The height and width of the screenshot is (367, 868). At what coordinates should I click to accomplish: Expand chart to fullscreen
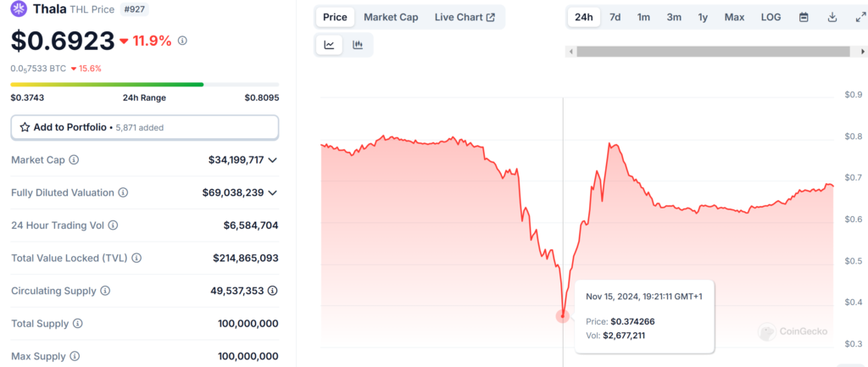[x=860, y=17]
